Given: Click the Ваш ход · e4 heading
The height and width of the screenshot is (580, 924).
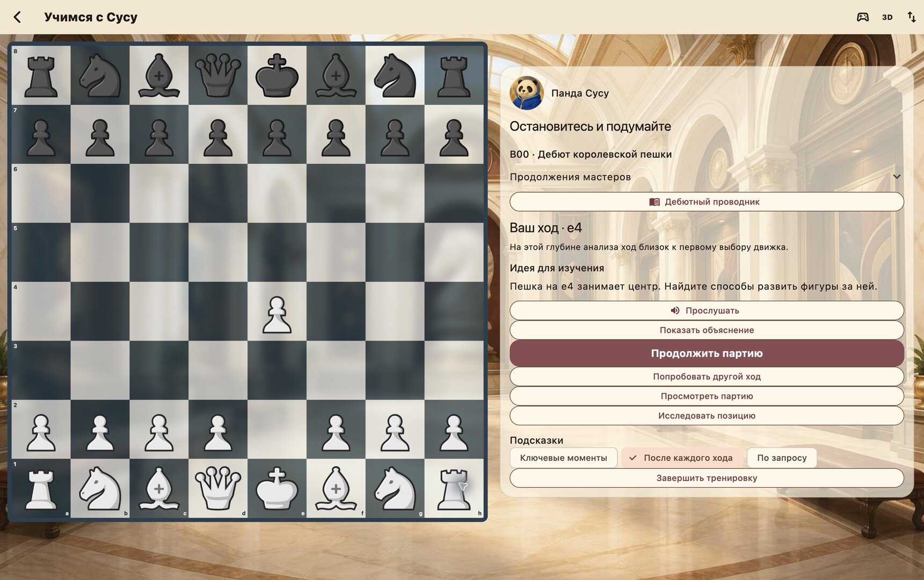Looking at the screenshot, I should point(545,228).
